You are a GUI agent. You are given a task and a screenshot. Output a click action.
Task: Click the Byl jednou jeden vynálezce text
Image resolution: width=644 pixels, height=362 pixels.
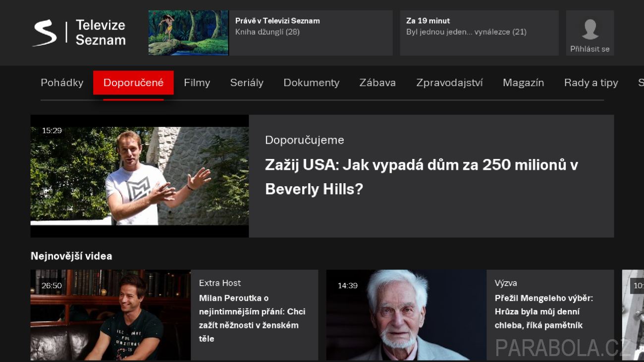click(466, 32)
